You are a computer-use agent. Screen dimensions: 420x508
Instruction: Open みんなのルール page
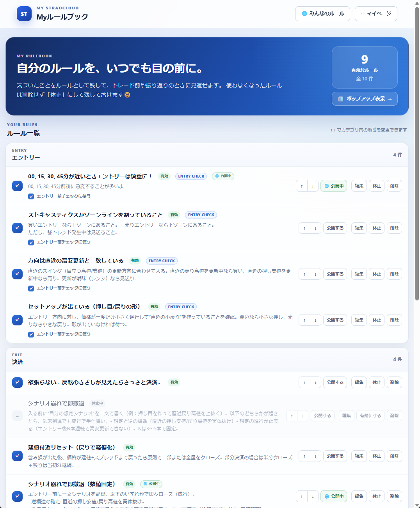[322, 14]
